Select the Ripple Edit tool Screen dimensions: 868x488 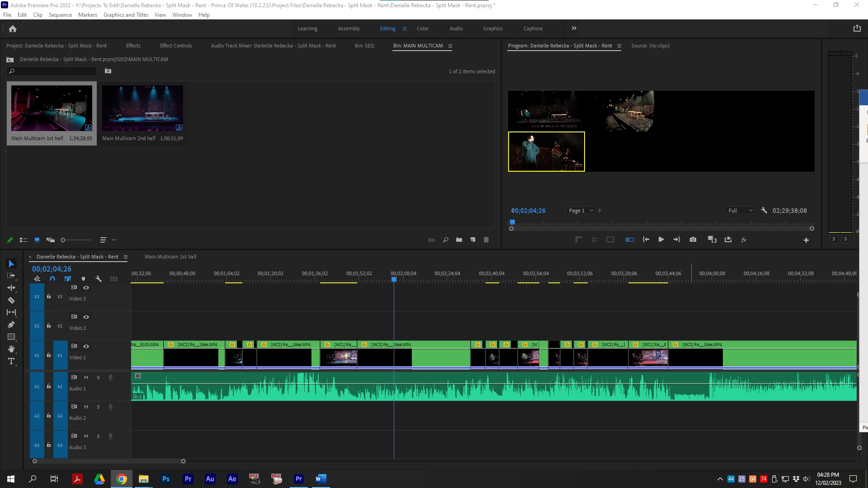[11, 288]
